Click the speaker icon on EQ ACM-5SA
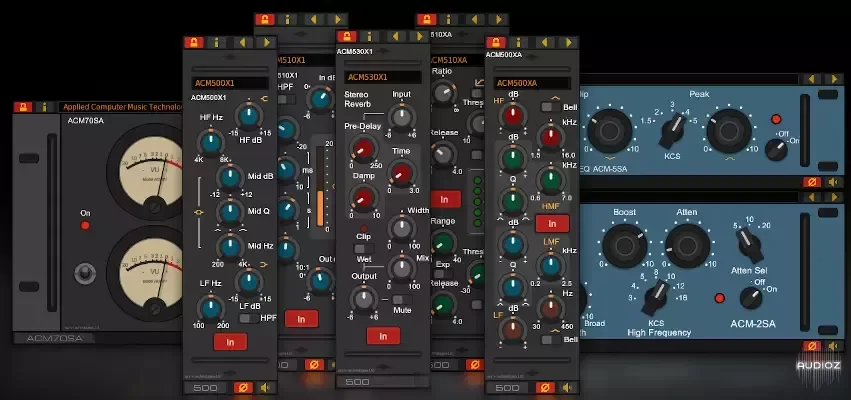The width and height of the screenshot is (851, 400). (x=834, y=182)
